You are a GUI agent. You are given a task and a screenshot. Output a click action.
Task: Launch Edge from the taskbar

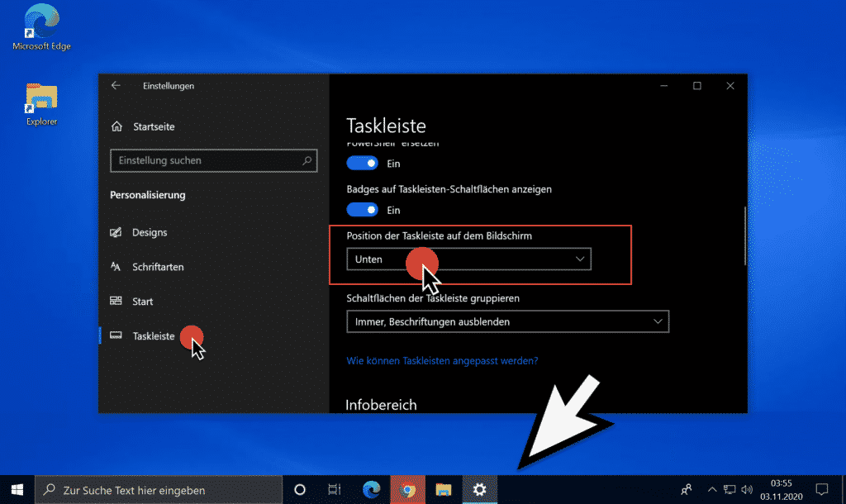point(371,490)
